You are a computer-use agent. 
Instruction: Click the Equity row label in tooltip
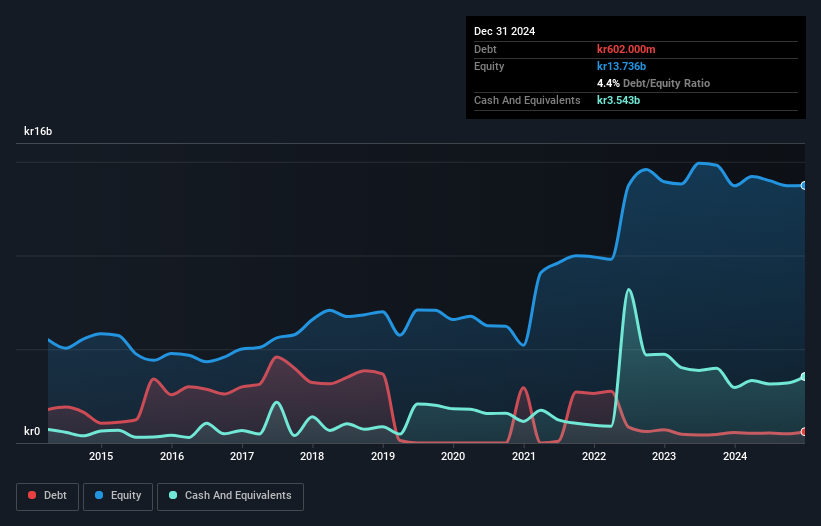point(489,66)
